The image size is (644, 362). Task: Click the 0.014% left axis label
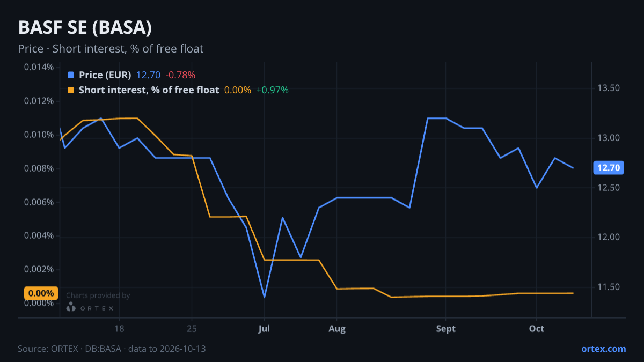click(39, 67)
